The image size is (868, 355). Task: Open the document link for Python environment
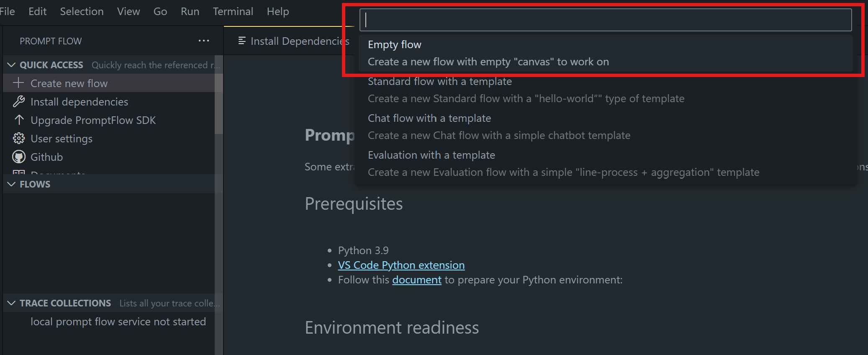point(417,280)
